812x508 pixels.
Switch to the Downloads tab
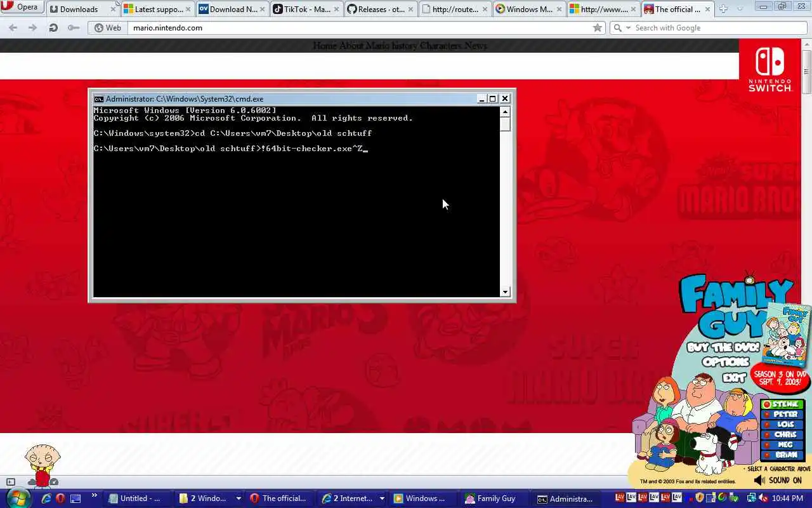(83, 9)
